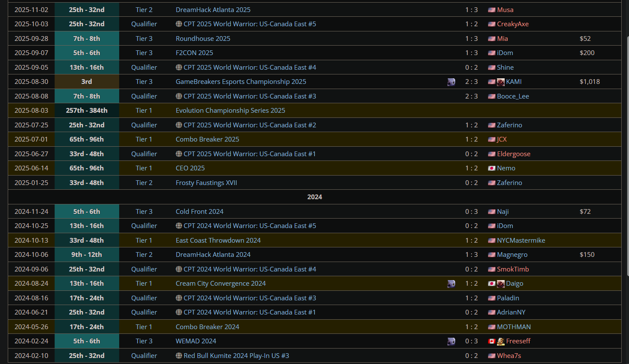The height and width of the screenshot is (364, 629).
Task: View the Naji player profile
Action: coord(503,211)
